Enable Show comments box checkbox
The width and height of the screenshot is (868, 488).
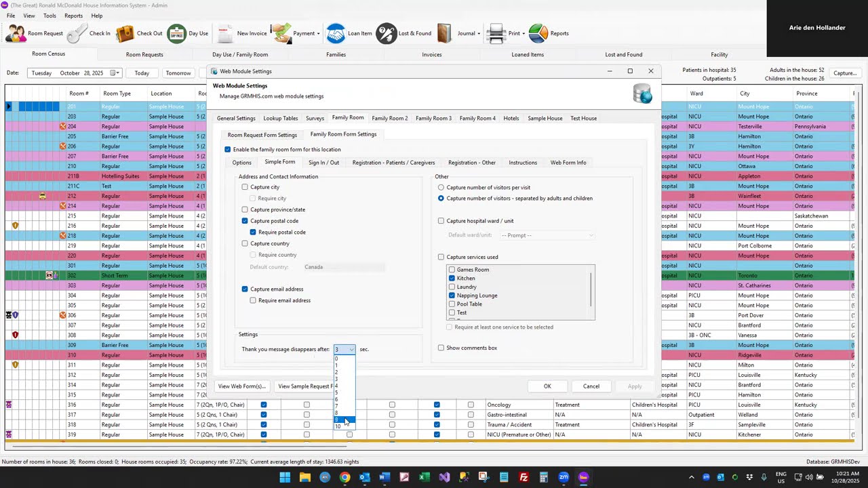[441, 348]
